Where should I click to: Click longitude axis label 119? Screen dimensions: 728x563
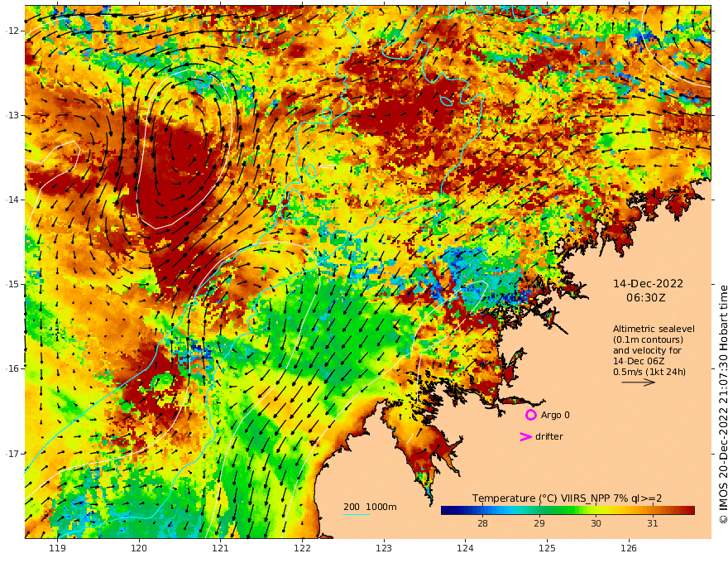(58, 548)
